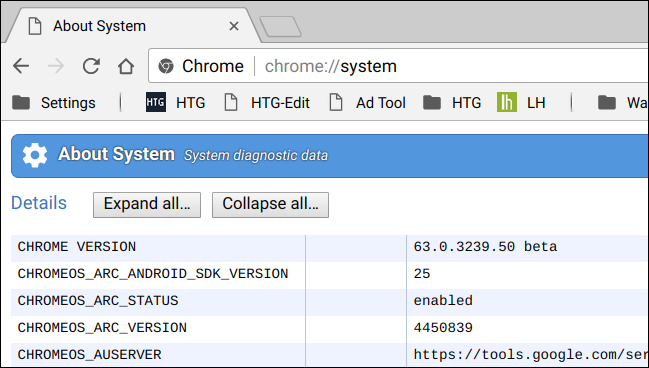Select the CHROMEOS_ARC_VERSION row label
This screenshot has height=368, width=649.
coord(102,328)
